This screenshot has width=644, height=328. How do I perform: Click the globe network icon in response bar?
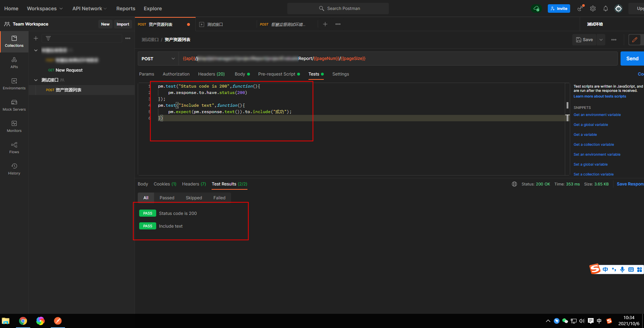click(514, 184)
